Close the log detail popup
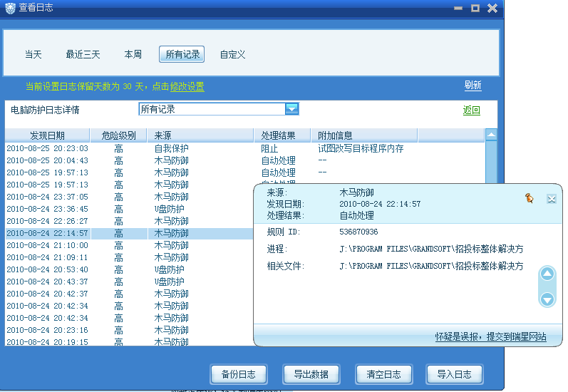This screenshot has width=568, height=392. coord(551,199)
